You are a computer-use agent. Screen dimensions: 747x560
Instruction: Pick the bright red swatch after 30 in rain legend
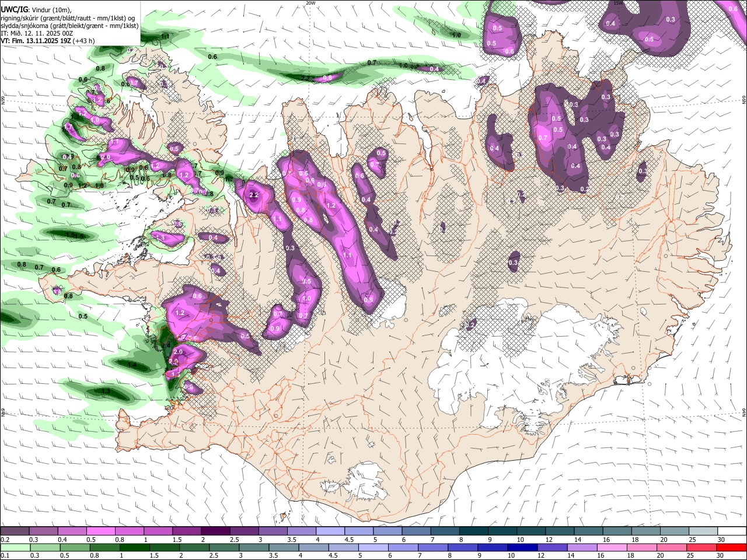click(x=731, y=548)
